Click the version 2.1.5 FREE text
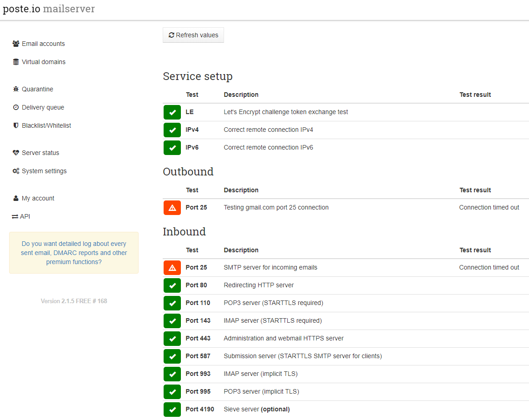529x420 pixels. click(74, 301)
